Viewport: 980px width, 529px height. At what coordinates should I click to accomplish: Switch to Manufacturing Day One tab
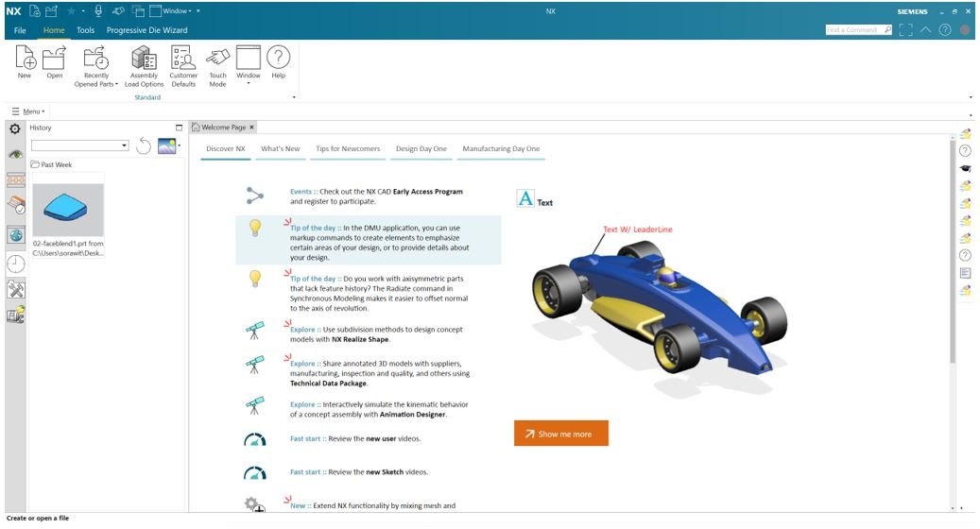point(501,148)
